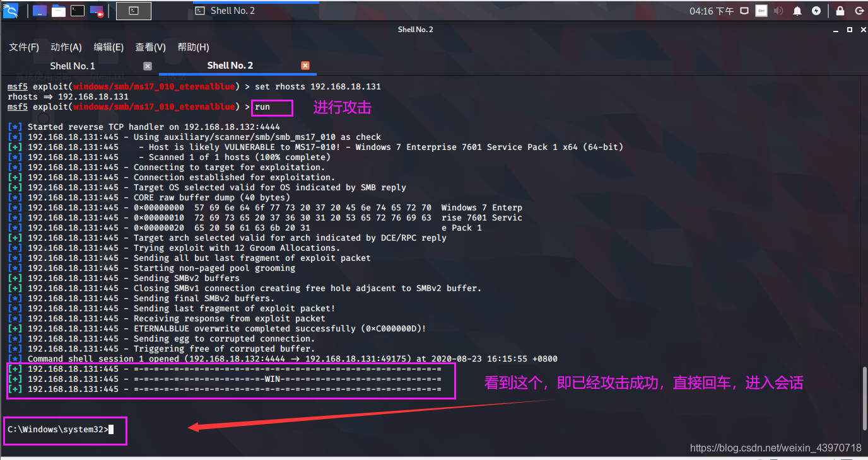Image resolution: width=868 pixels, height=460 pixels.
Task: Click 'CORE raw buffer dump (40 bytes)' line
Action: point(212,197)
